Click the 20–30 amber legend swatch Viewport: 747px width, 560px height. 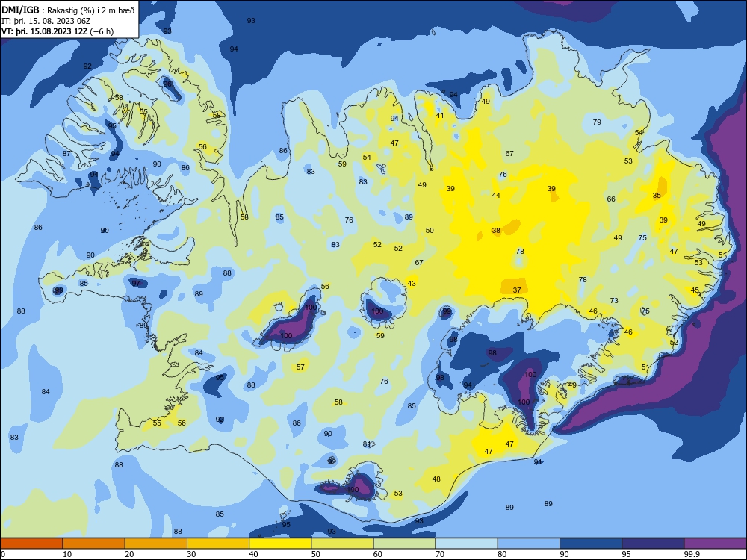(x=156, y=544)
